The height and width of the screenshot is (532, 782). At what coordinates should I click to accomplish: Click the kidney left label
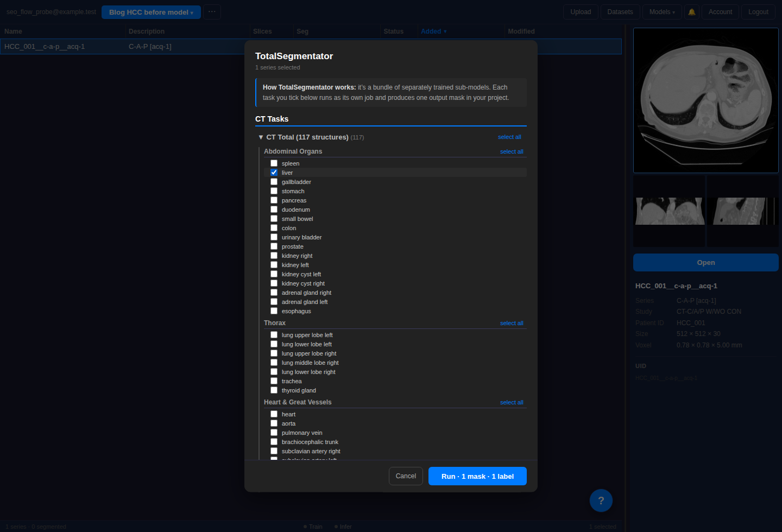pyautogui.click(x=295, y=265)
